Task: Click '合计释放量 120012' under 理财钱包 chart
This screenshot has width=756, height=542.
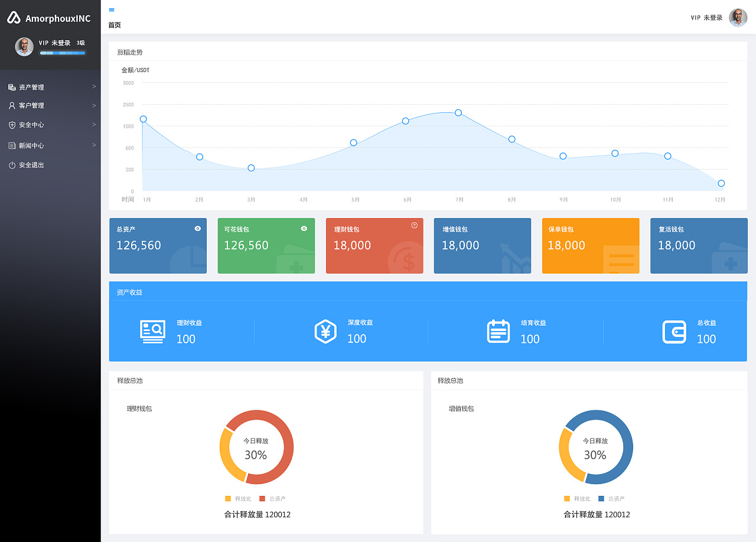Action: coord(258,514)
